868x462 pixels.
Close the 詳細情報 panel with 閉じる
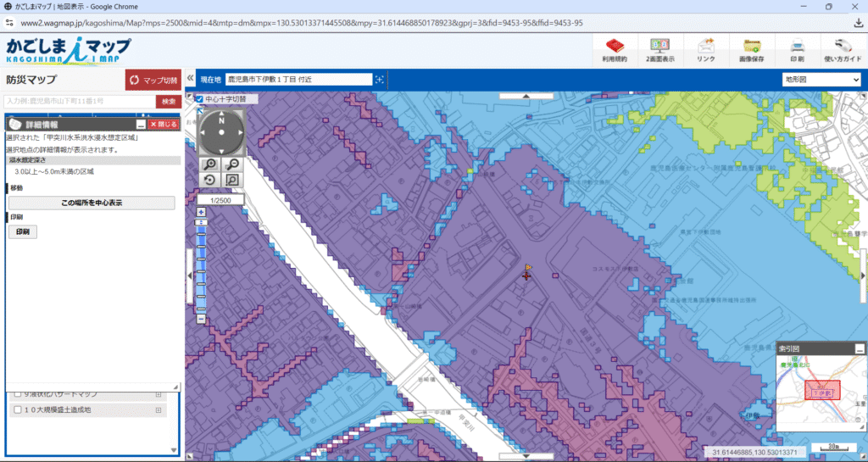pos(163,125)
